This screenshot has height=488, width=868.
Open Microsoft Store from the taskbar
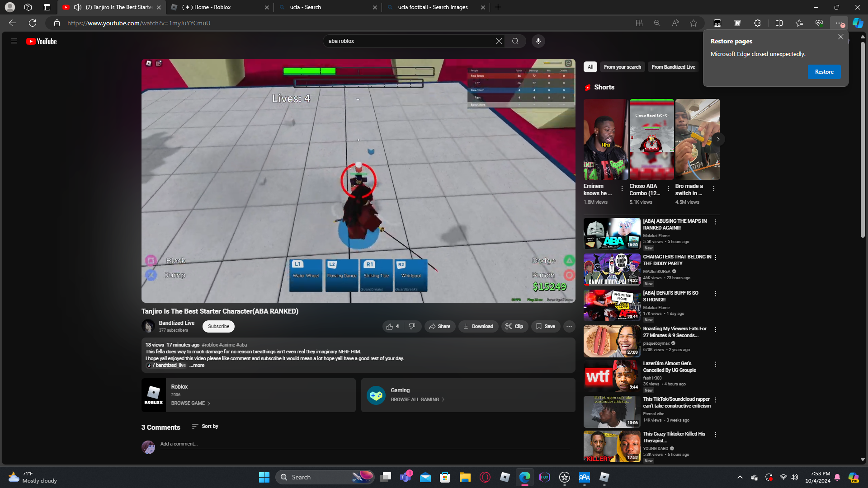coord(445,477)
